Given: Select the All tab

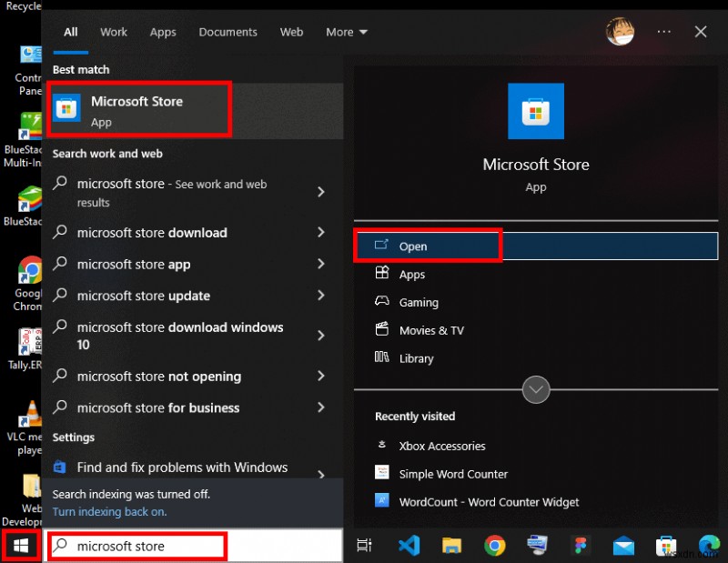Looking at the screenshot, I should coord(71,32).
